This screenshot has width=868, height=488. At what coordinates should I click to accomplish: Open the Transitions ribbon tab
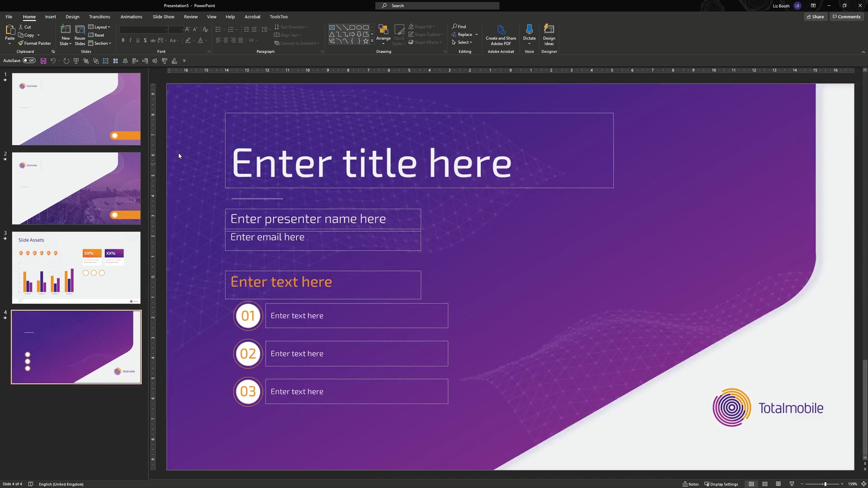pos(99,17)
